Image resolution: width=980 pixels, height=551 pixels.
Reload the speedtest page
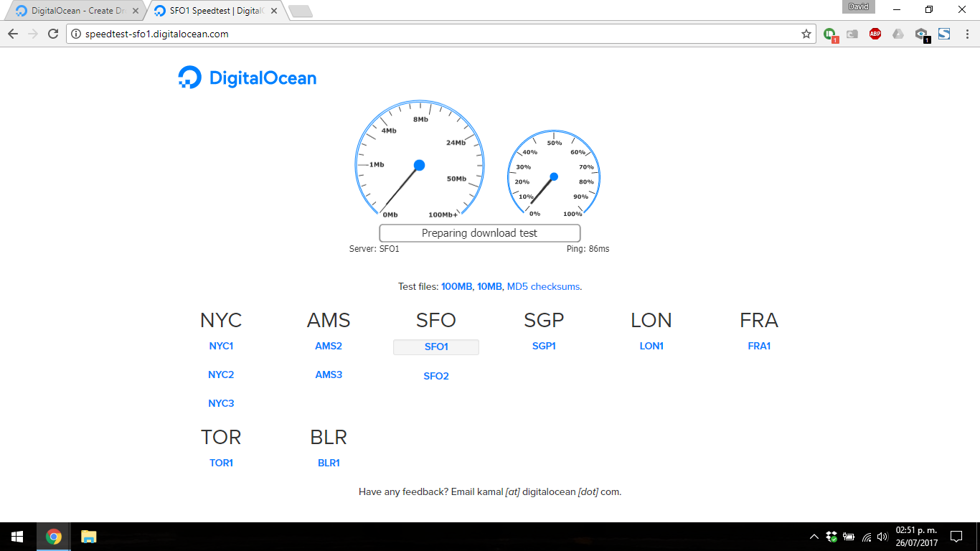[x=53, y=34]
